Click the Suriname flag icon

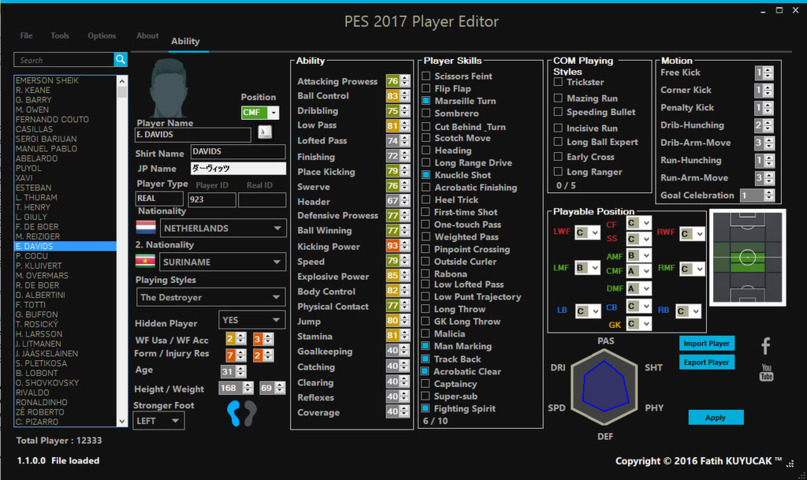146,261
